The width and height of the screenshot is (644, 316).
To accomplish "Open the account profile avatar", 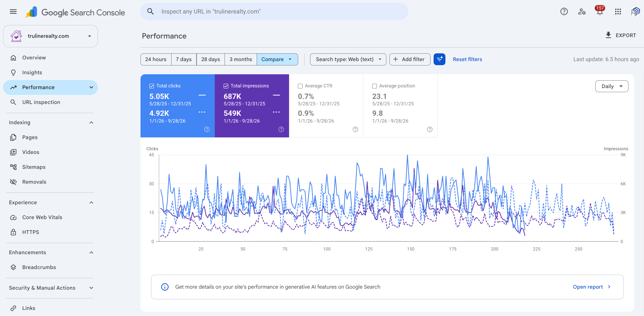I will coord(636,11).
